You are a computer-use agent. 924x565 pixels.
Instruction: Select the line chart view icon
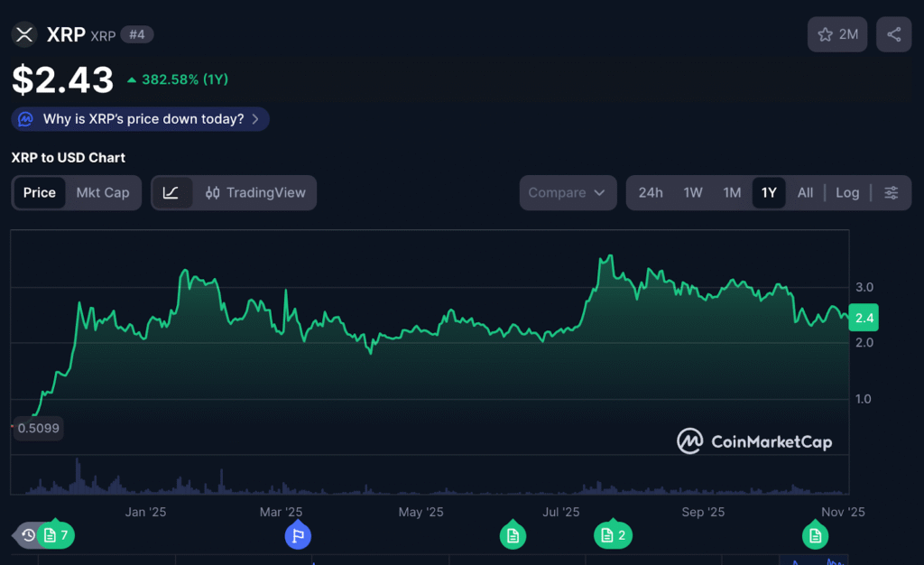coord(171,192)
